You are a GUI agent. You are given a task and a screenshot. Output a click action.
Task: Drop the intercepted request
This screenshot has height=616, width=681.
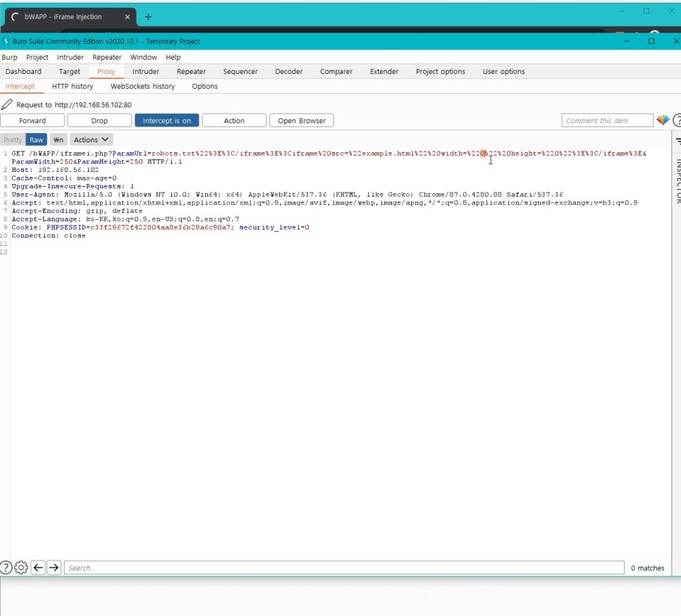pyautogui.click(x=99, y=121)
